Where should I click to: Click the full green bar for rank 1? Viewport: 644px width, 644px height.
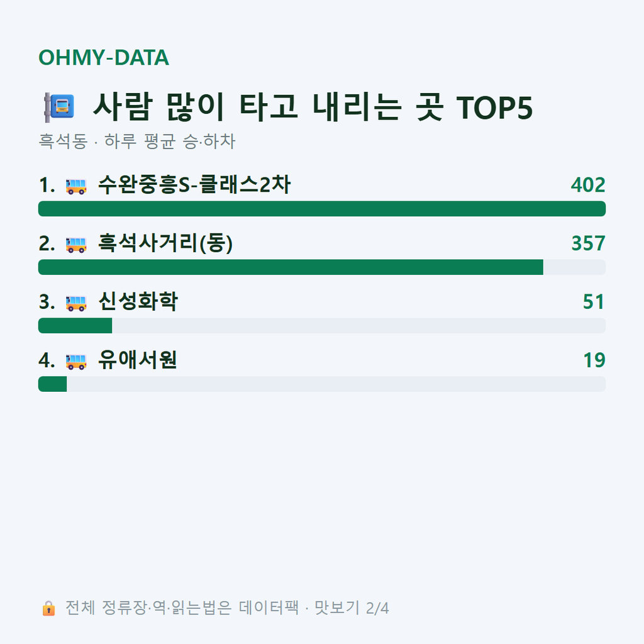click(322, 209)
